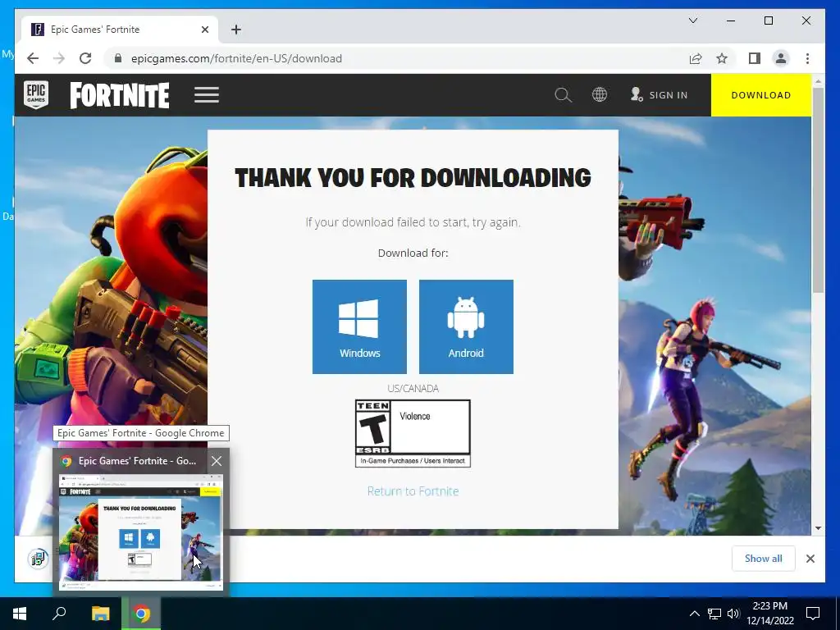Click the ESRB Teen rating badge
This screenshot has height=630, width=840.
[413, 433]
